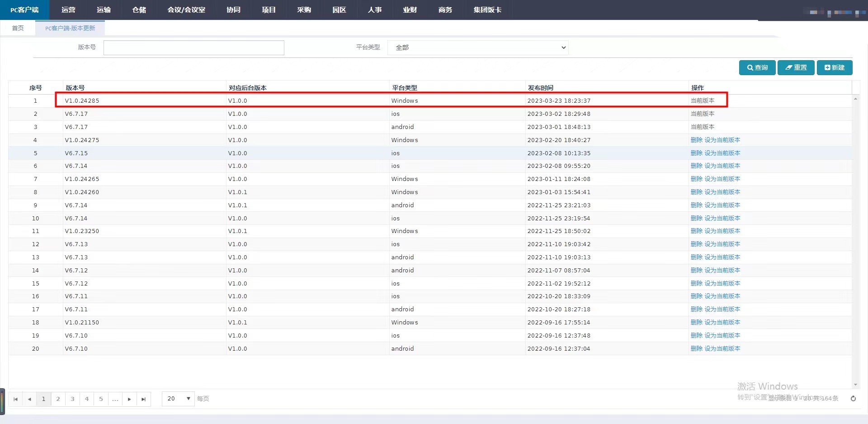This screenshot has width=868, height=424.
Task: Delete V1.0.23250 Windows row
Action: (696, 231)
